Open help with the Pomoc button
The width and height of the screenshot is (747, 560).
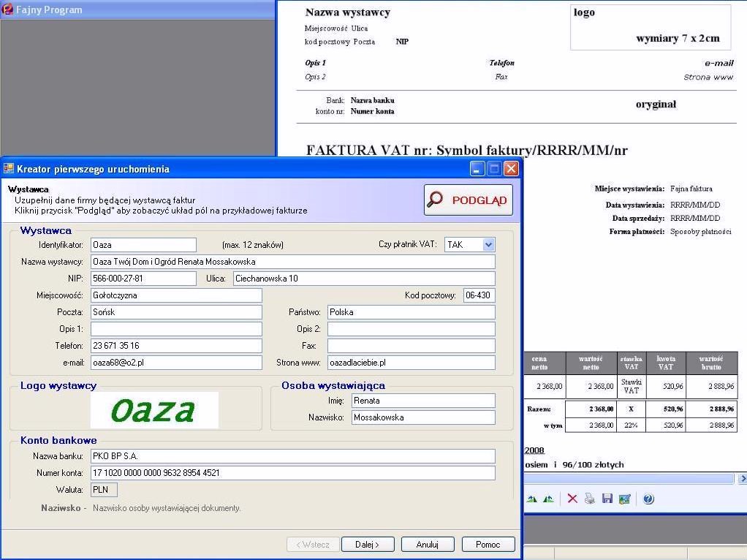coord(488,545)
